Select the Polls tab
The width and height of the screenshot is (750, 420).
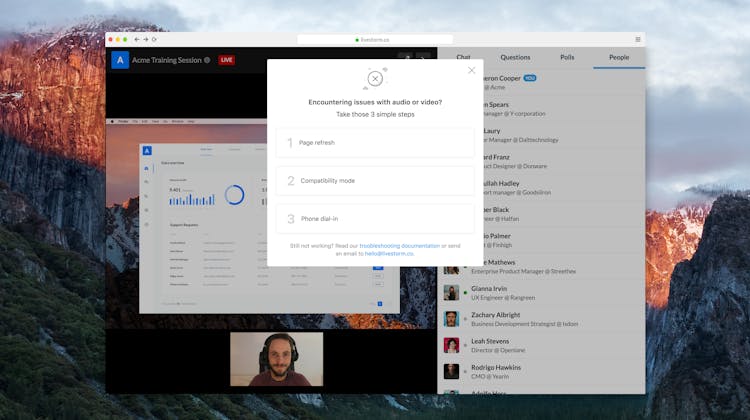pyautogui.click(x=567, y=58)
